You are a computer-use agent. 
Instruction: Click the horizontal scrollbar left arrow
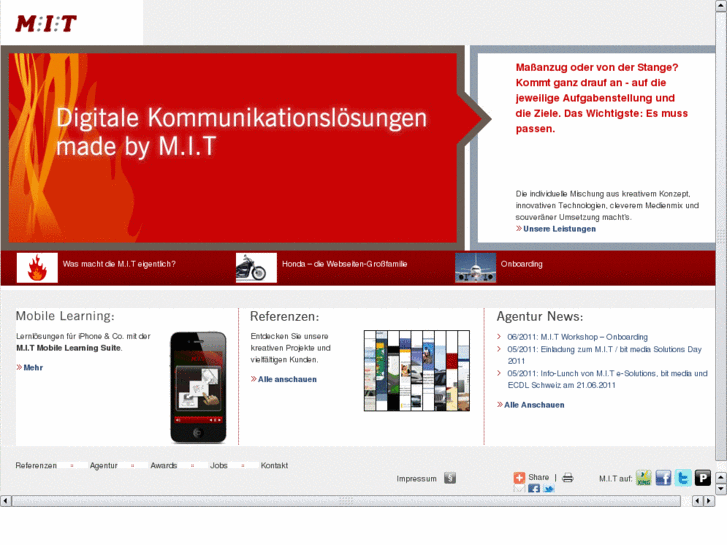pos(6,501)
